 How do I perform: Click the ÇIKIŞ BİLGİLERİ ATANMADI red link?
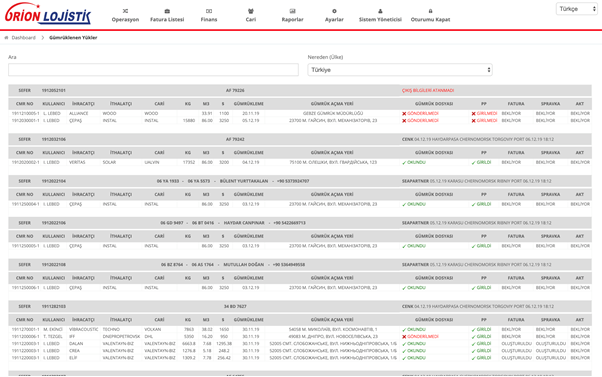click(428, 91)
